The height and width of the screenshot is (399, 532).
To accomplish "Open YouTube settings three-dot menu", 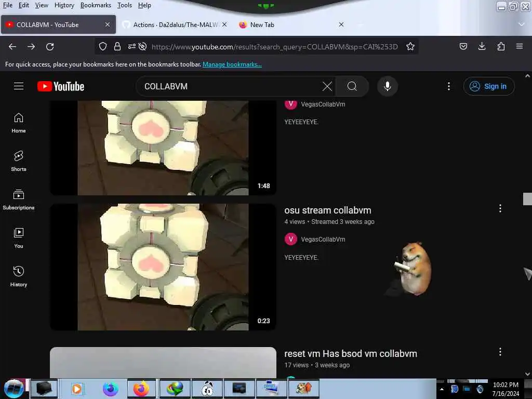I will pos(448,86).
